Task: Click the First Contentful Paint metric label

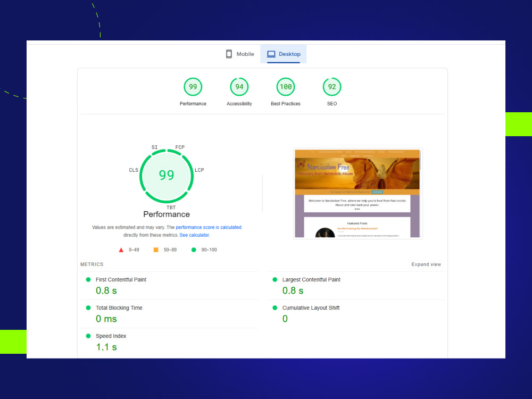Action: tap(121, 280)
